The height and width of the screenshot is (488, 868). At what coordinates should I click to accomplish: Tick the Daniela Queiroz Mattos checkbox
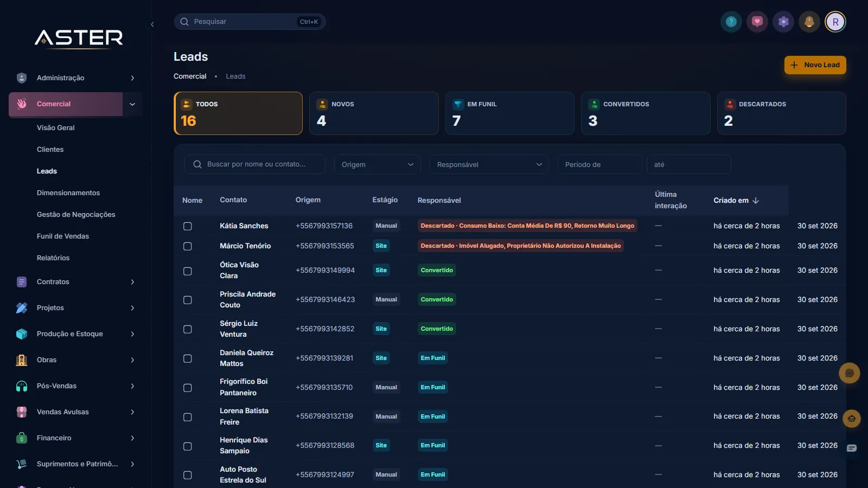(188, 358)
